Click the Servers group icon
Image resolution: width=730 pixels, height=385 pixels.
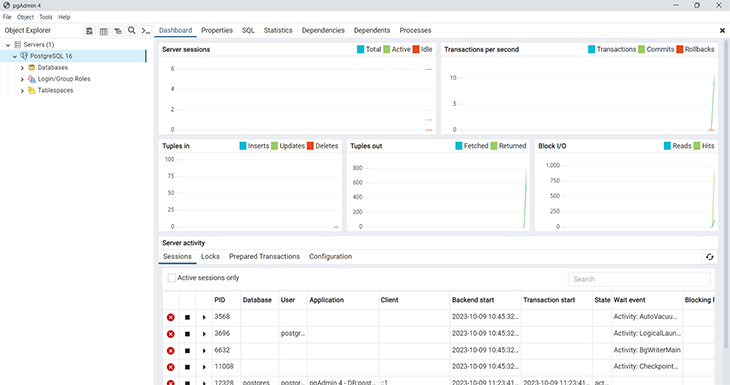click(x=18, y=45)
